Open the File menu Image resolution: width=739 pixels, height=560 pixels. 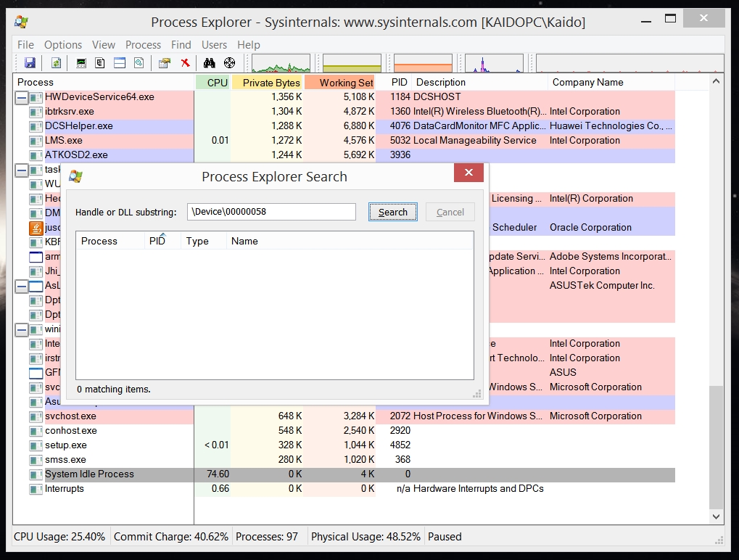pyautogui.click(x=25, y=45)
